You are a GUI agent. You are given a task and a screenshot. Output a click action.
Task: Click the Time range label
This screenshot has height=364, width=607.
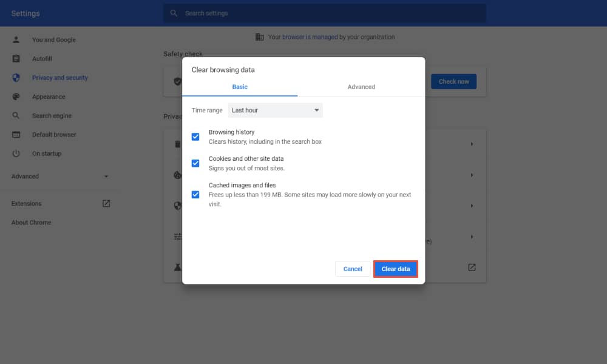(207, 110)
